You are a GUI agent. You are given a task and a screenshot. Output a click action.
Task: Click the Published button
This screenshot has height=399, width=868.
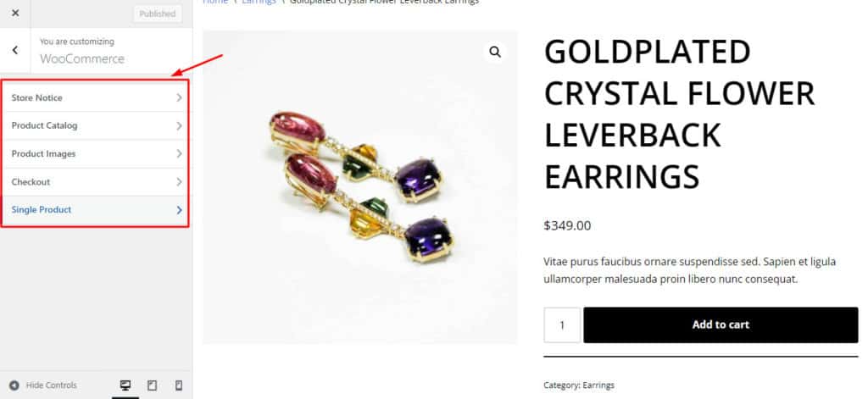coord(157,14)
